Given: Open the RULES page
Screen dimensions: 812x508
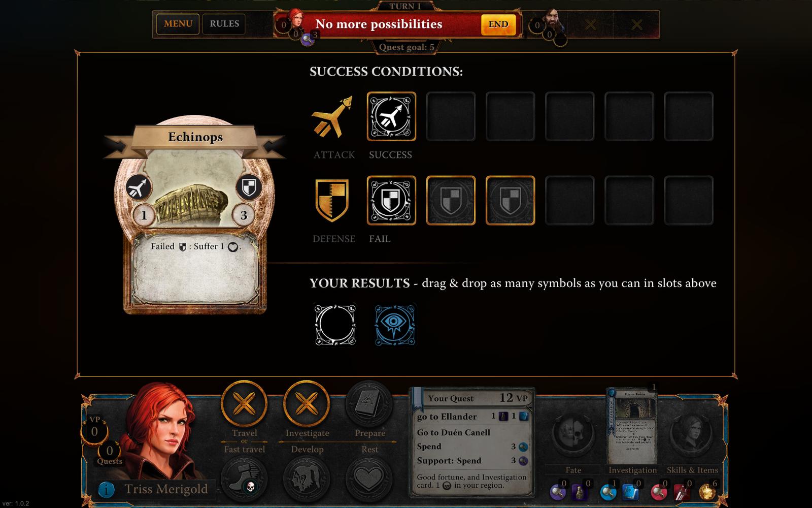Looking at the screenshot, I should point(224,24).
